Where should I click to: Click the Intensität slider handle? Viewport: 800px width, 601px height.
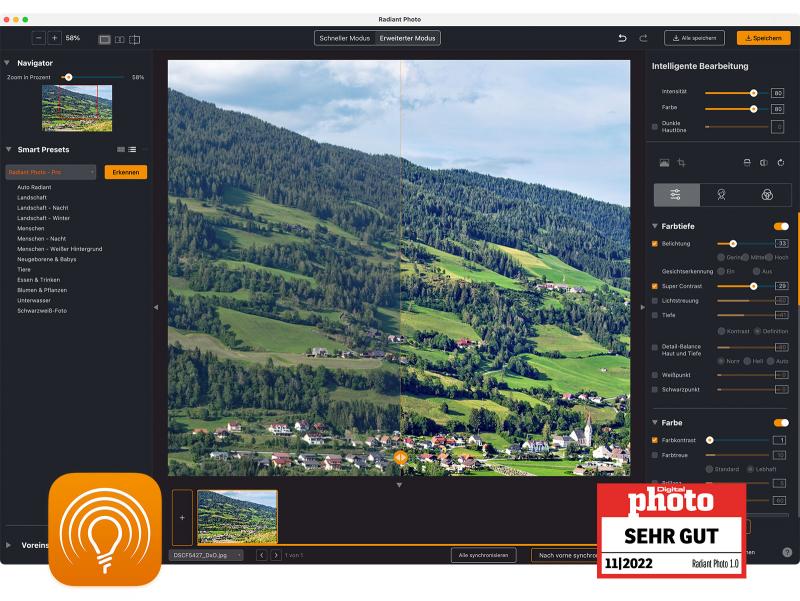click(x=753, y=93)
